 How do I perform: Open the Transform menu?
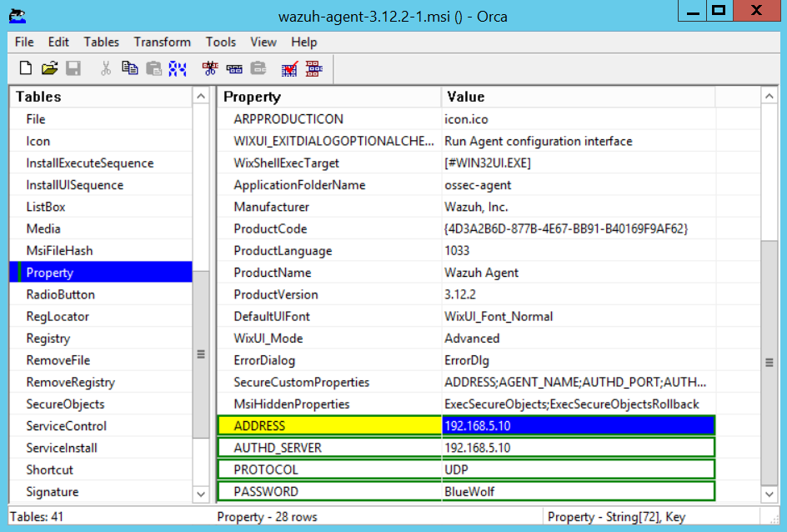coord(162,43)
